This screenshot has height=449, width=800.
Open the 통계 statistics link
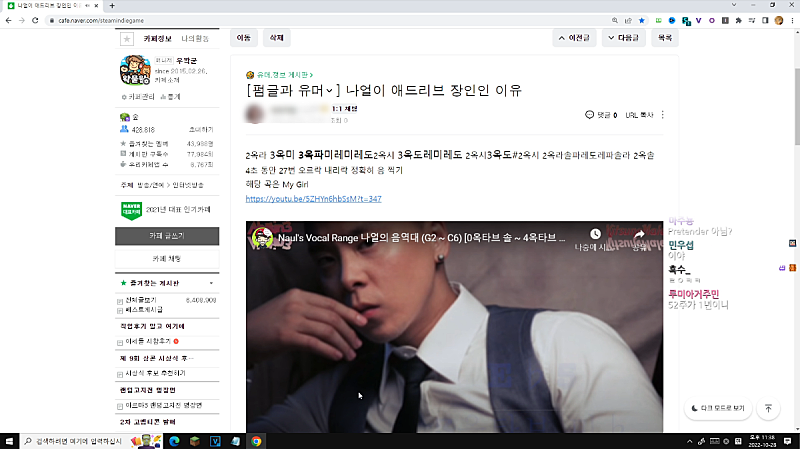[x=170, y=97]
